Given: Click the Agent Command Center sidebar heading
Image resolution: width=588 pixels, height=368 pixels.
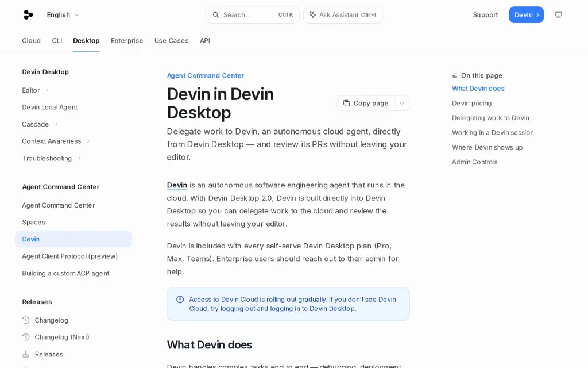Looking at the screenshot, I should click(x=61, y=187).
